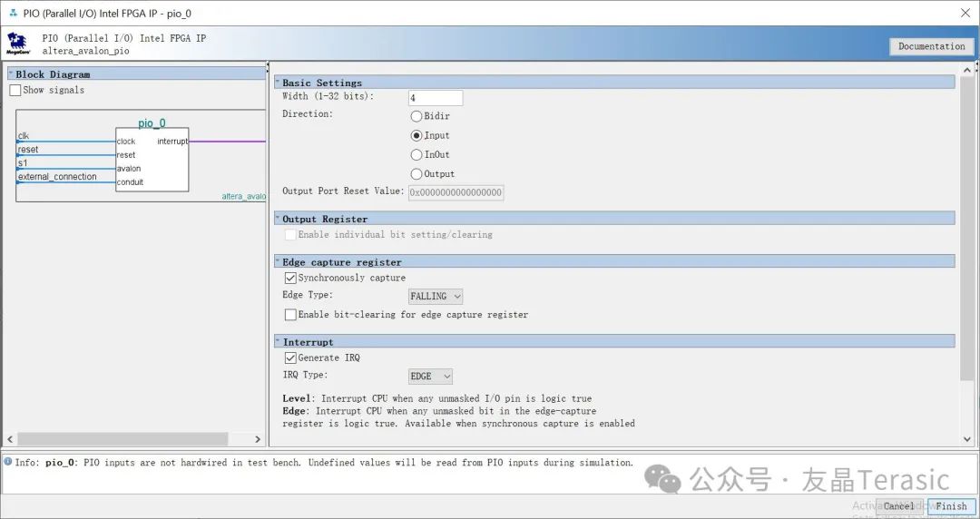
Task: Open the Documentation button
Action: point(931,46)
